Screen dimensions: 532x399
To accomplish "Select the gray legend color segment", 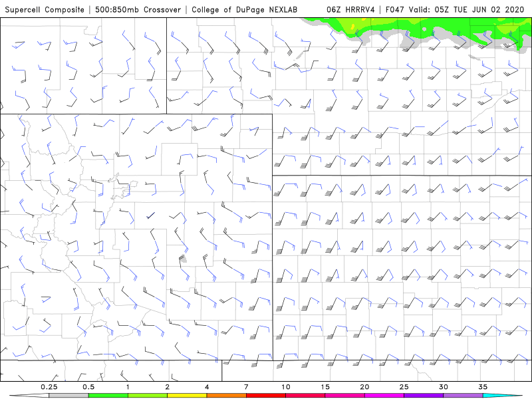I will [x=68, y=396].
